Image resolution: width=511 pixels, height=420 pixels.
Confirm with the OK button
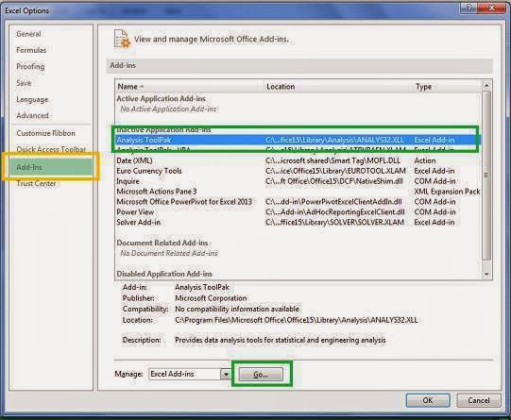(x=428, y=400)
